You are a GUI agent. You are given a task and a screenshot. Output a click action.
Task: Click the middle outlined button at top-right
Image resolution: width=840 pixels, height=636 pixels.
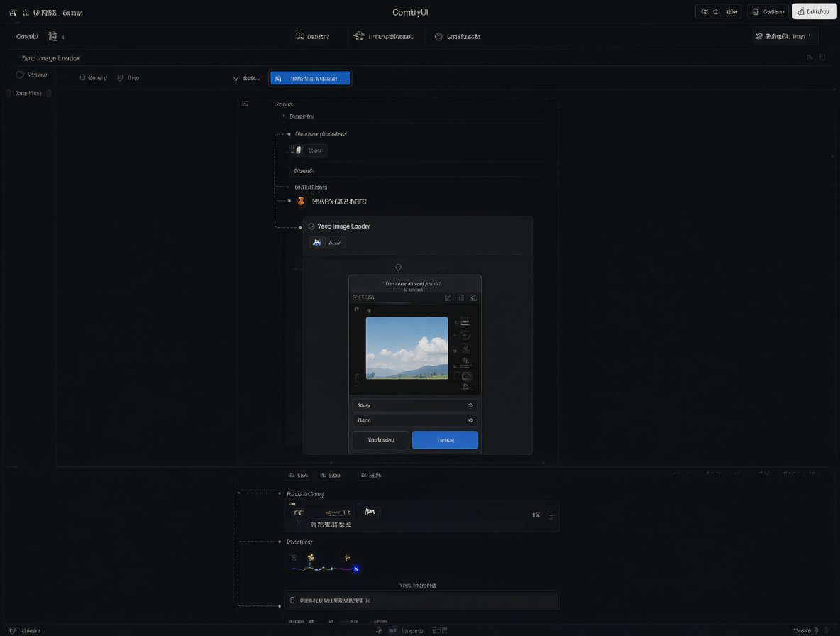click(768, 11)
